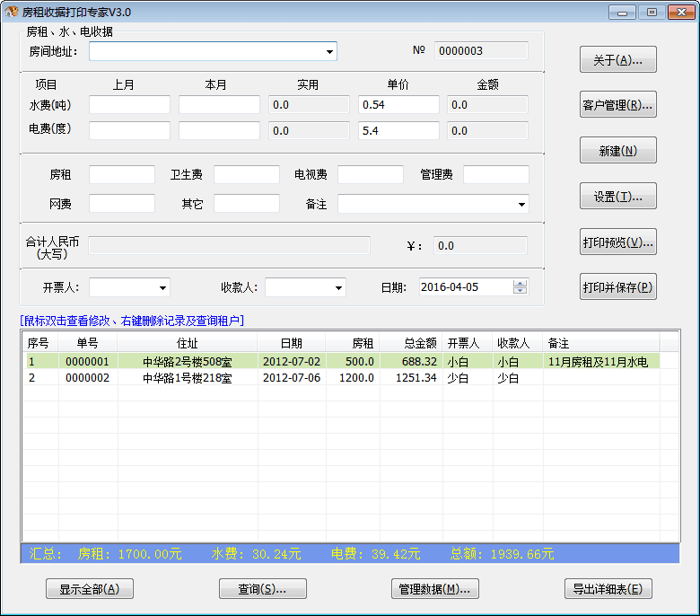This screenshot has height=616, width=700.
Task: Click 显示全部(A) button
Action: (x=89, y=589)
